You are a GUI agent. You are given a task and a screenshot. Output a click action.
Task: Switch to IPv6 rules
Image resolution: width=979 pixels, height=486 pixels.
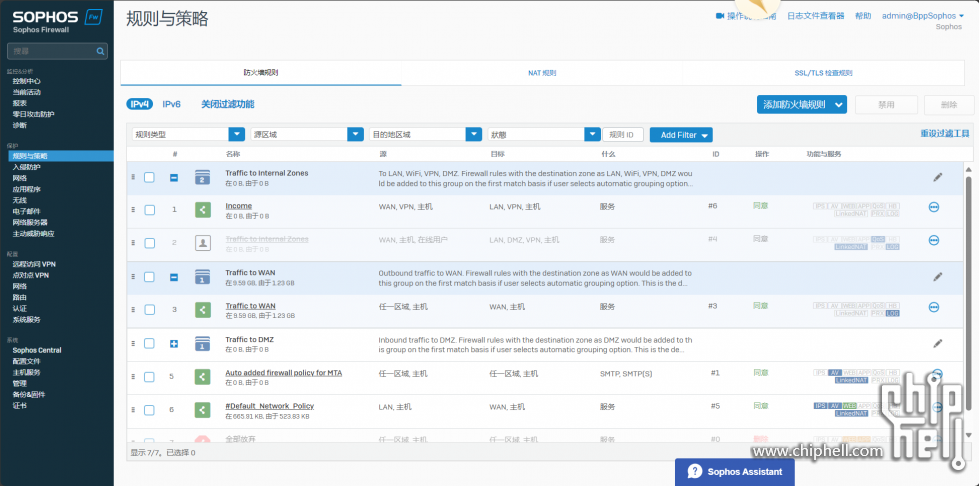pyautogui.click(x=172, y=104)
